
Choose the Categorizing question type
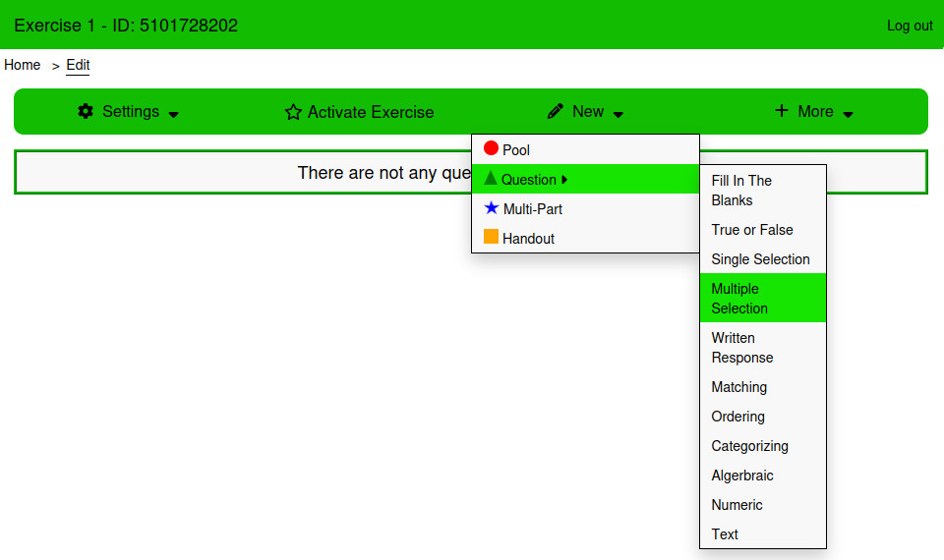(750, 446)
